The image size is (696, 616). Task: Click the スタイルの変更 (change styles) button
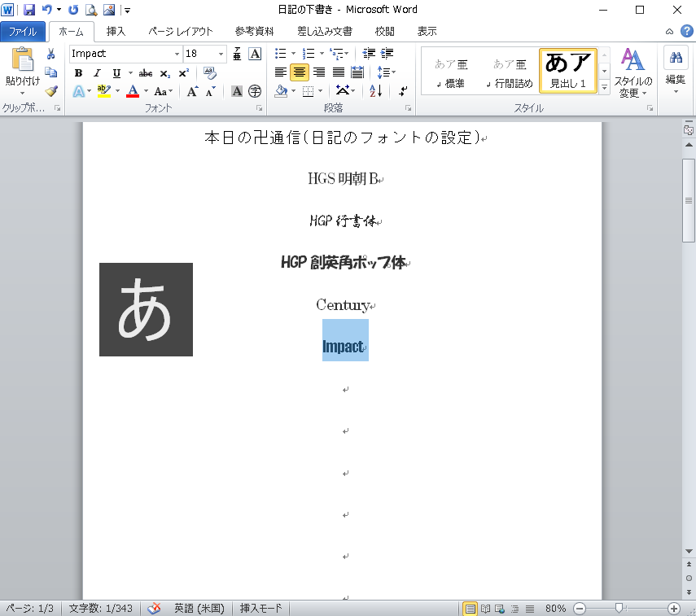[633, 72]
